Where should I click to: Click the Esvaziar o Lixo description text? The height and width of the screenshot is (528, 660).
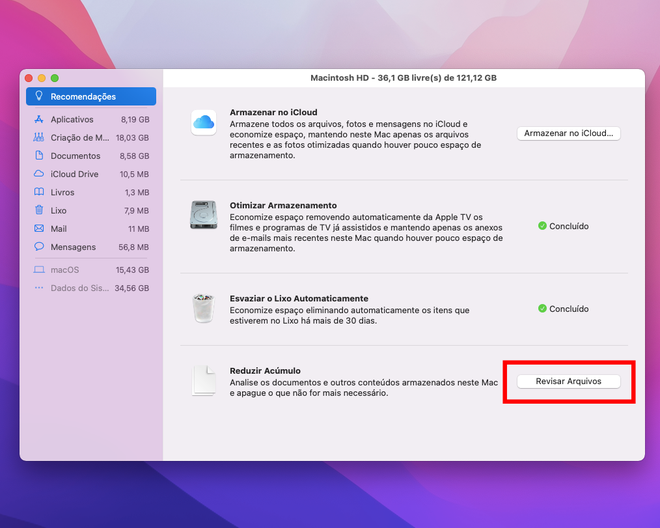(349, 315)
